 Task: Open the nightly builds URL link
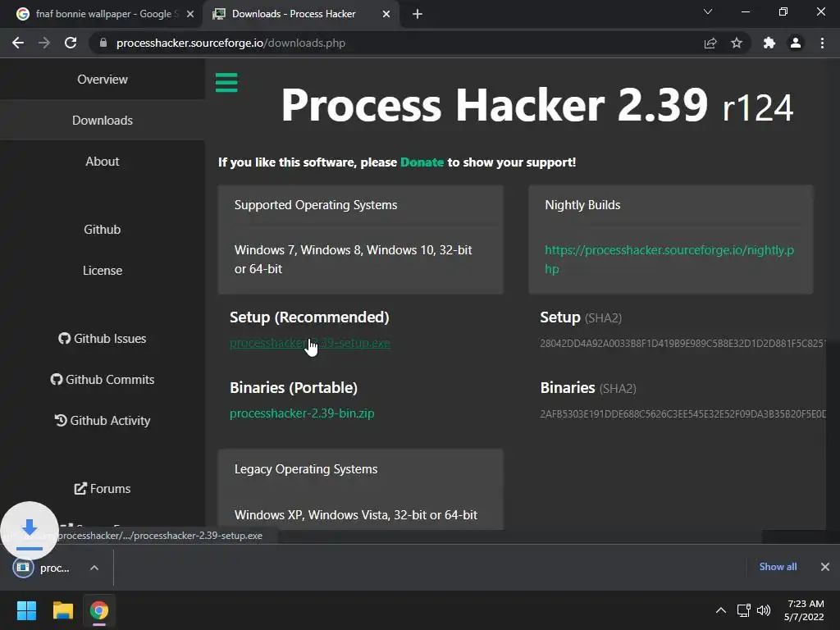(x=669, y=259)
